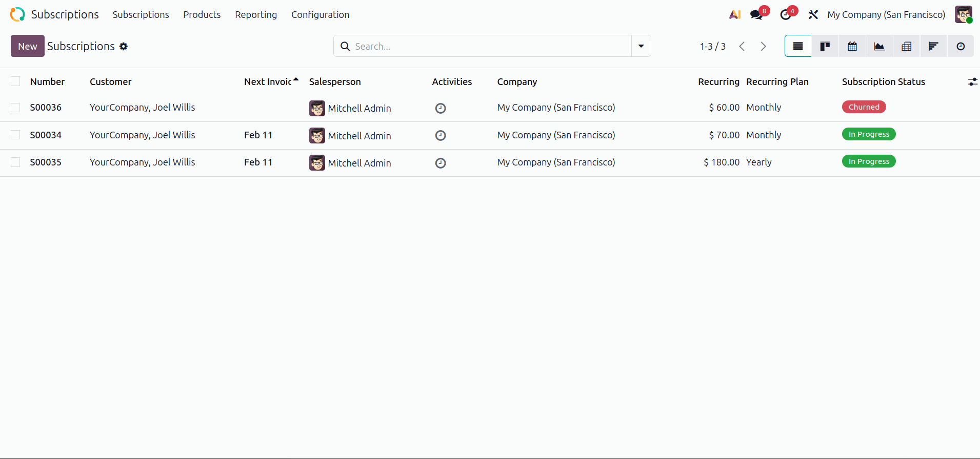Open the Subscriptions gear actions menu
980x459 pixels.
[124, 46]
